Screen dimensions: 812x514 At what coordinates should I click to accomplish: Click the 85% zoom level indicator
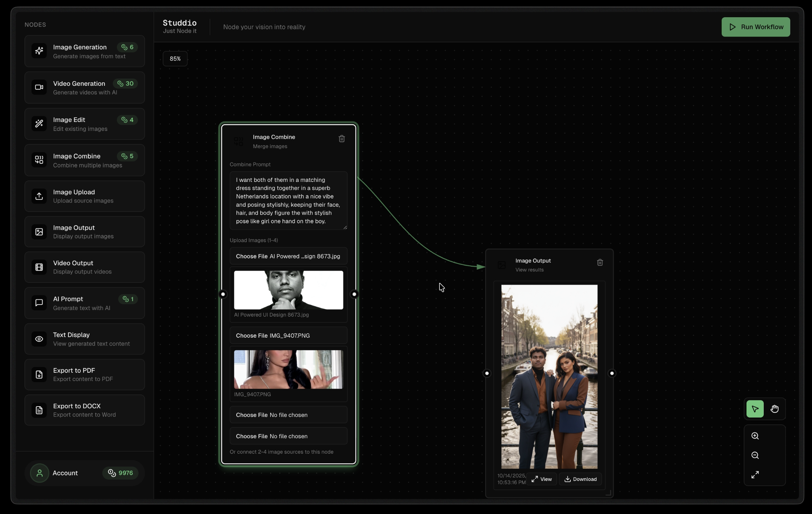(175, 59)
